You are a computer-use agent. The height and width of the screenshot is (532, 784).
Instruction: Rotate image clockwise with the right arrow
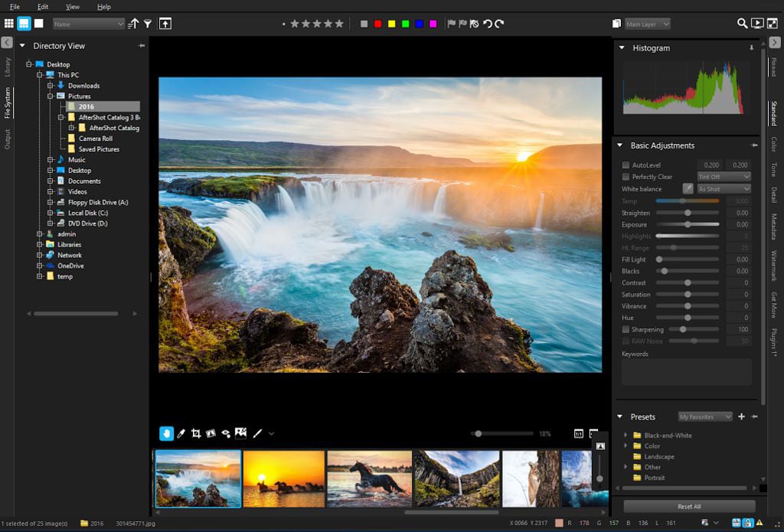pos(499,24)
